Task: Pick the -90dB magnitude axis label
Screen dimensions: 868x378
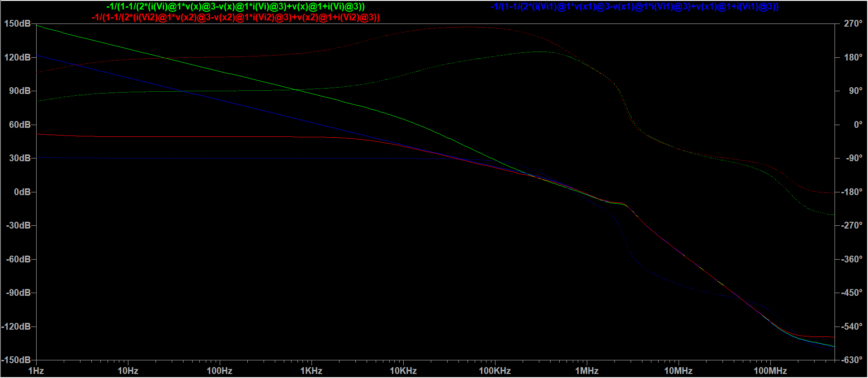Action: 19,293
